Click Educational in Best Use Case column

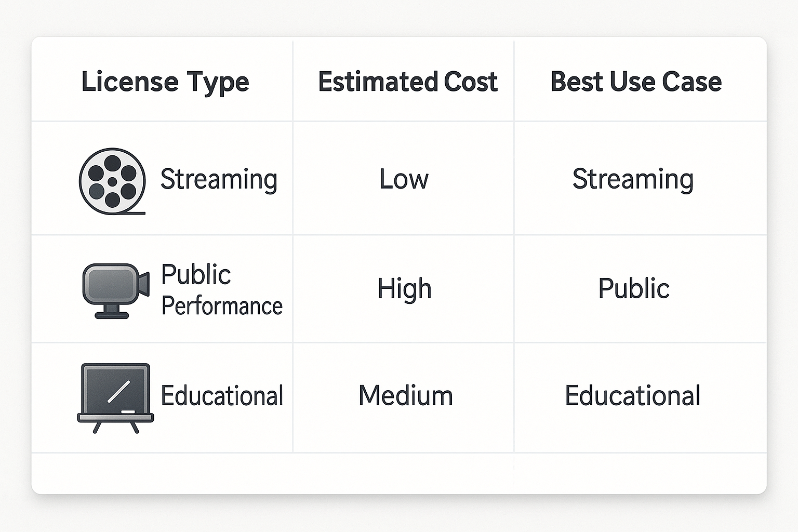632,395
